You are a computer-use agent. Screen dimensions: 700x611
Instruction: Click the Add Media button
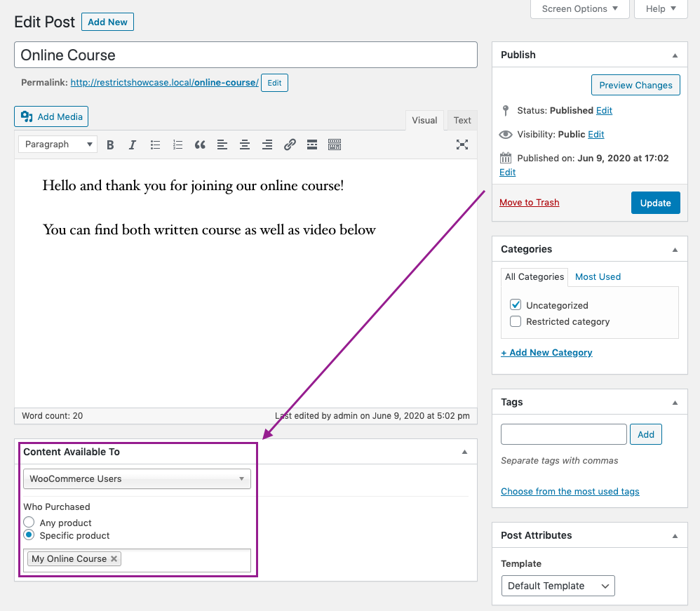click(x=51, y=116)
